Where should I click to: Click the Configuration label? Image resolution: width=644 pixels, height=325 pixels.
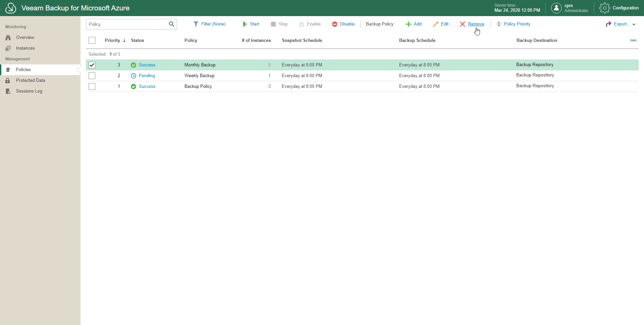tap(626, 8)
